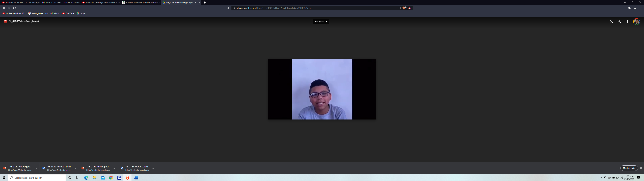Click the Brave Shields lion icon

point(404,8)
